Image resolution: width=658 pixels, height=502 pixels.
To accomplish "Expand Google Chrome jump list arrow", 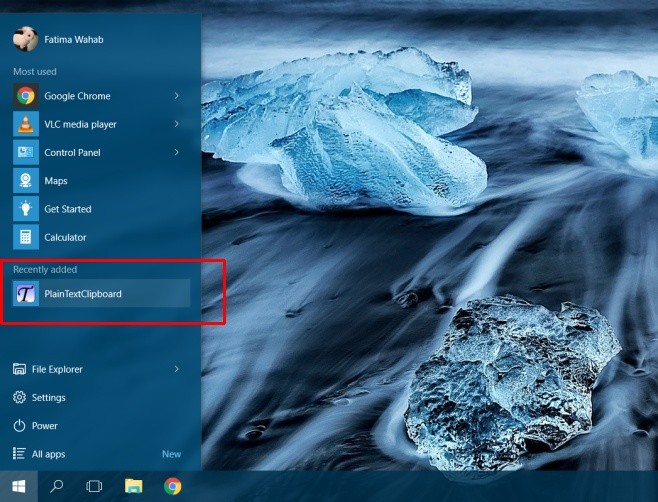I will 177,96.
